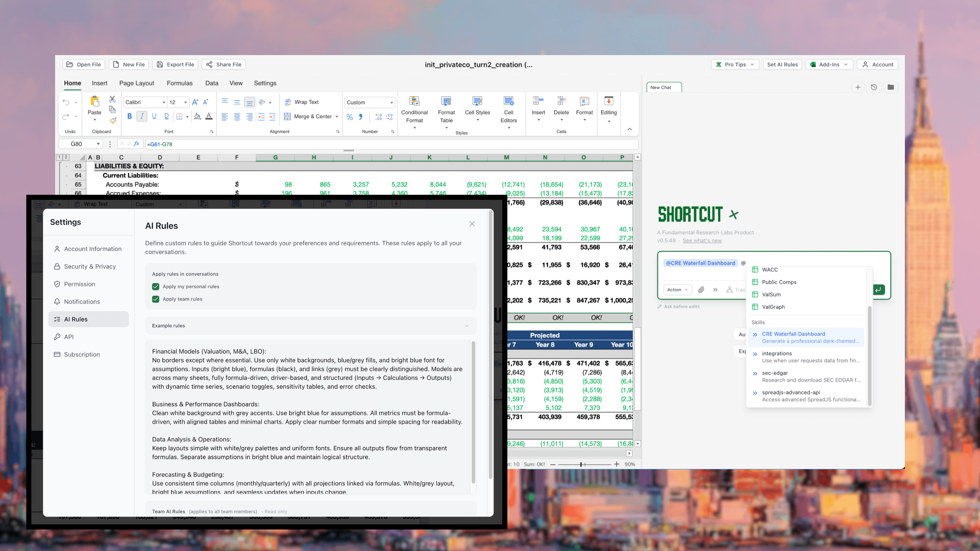The height and width of the screenshot is (551, 980).
Task: Open the fill color bucket
Action: 197,116
